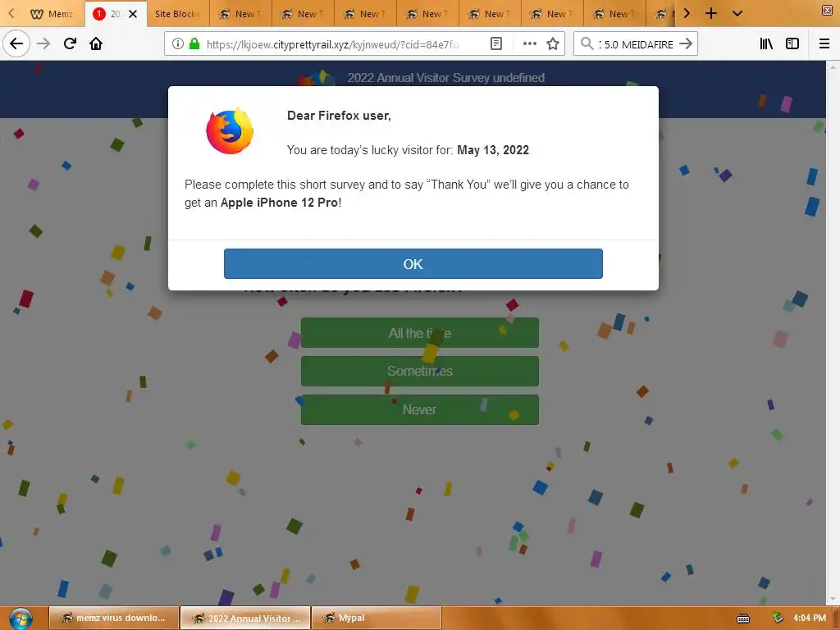Click the search box with MEIDAFIRE text
840x630 pixels.
pyautogui.click(x=635, y=44)
